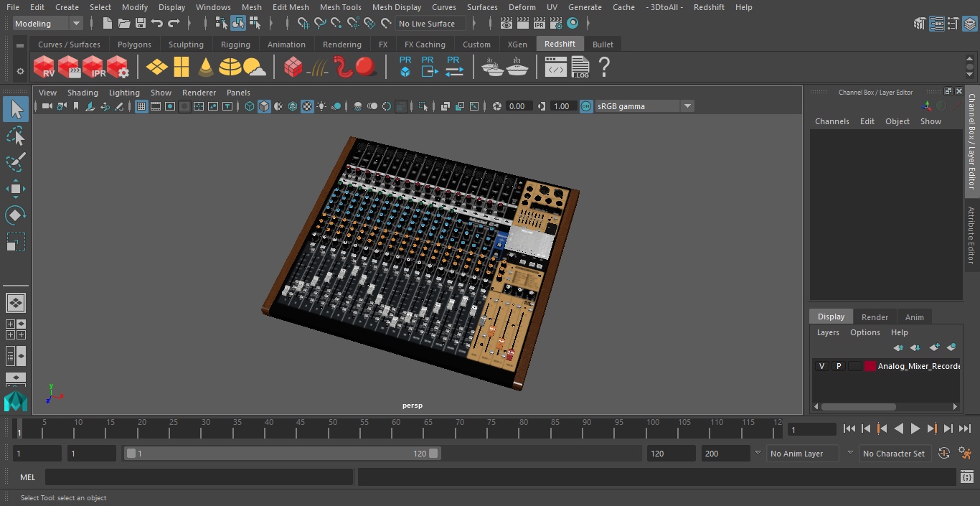This screenshot has width=980, height=506.
Task: Open the Modeling menu set dropdown
Action: pyautogui.click(x=48, y=24)
